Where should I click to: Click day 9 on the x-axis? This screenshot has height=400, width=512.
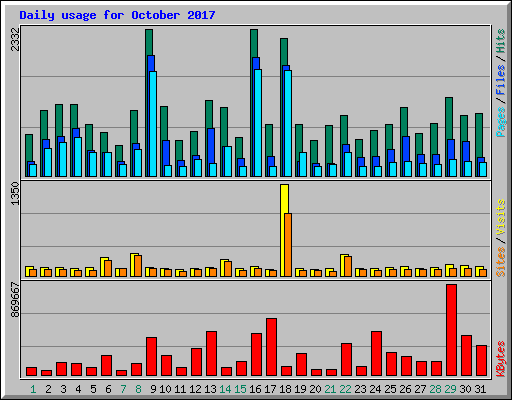[153, 389]
